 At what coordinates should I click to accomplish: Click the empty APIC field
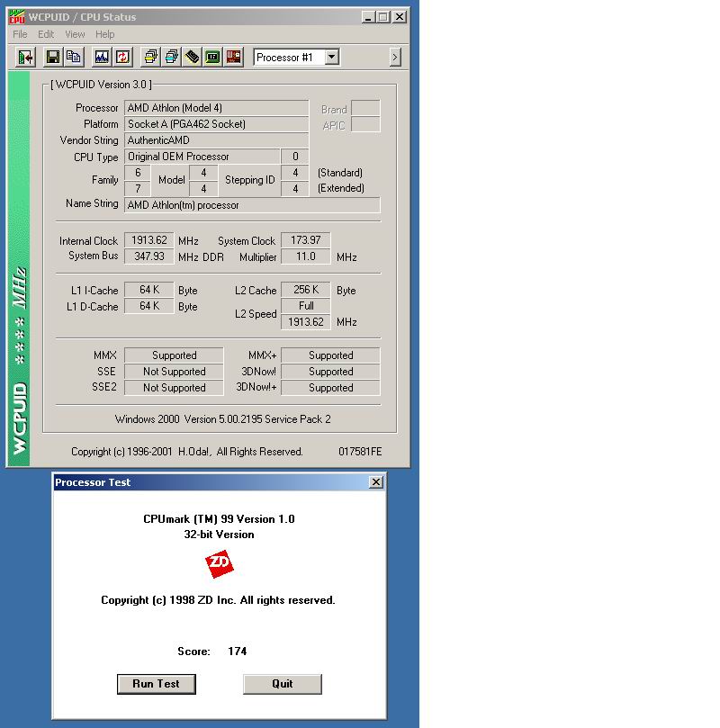point(365,124)
